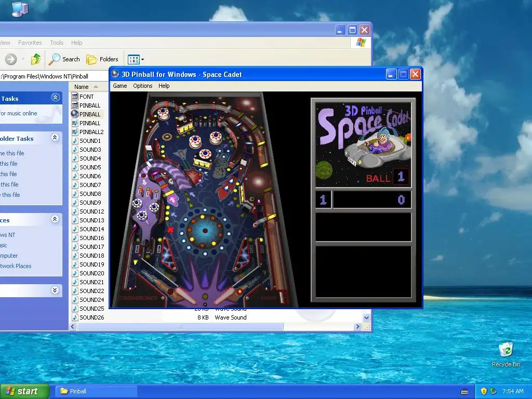
Task: Click the Forward arrow in Explorer toolbar
Action: coord(11,59)
